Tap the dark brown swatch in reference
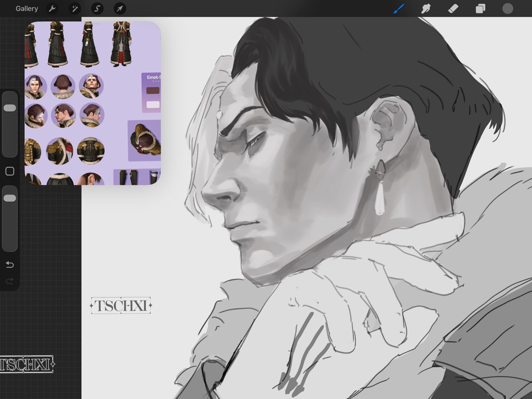The width and height of the screenshot is (532, 399). click(153, 91)
